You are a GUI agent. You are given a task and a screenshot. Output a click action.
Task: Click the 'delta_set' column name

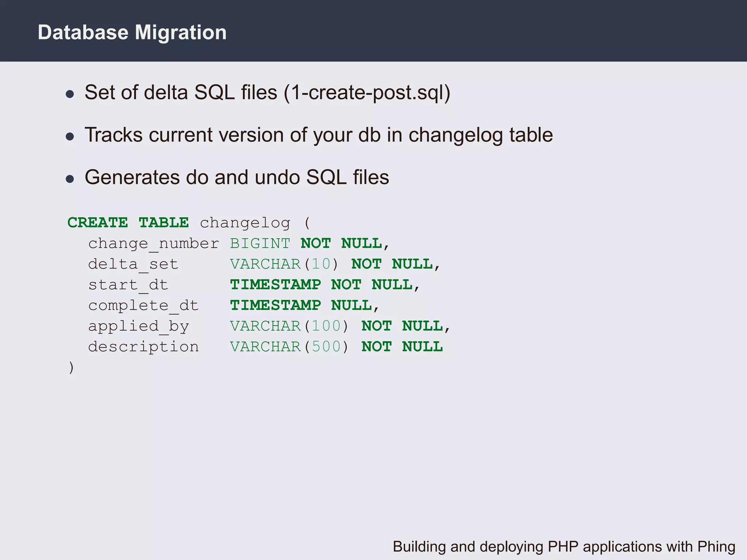coord(133,264)
